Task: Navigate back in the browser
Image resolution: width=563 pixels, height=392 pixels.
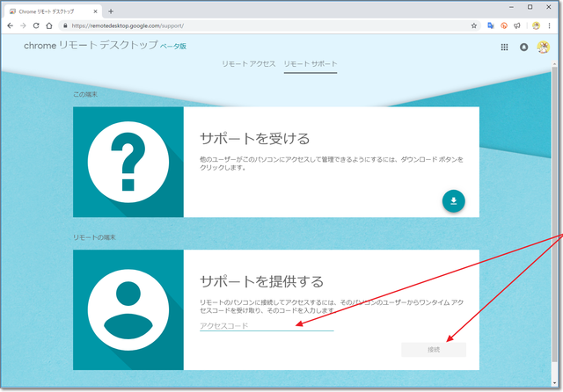Action: pyautogui.click(x=10, y=25)
